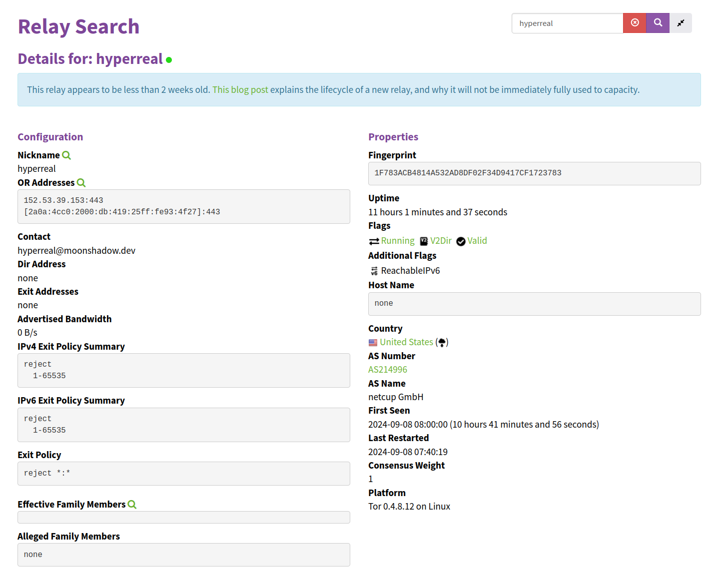Screen dimensions: 728x582
Task: Click the search icon beside OR Addresses
Action: coord(81,183)
